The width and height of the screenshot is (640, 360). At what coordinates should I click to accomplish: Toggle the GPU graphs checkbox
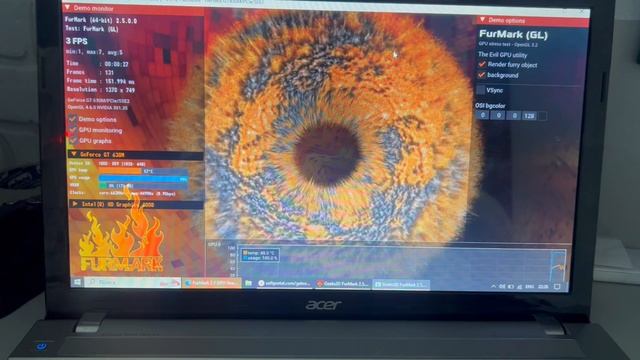(73, 140)
